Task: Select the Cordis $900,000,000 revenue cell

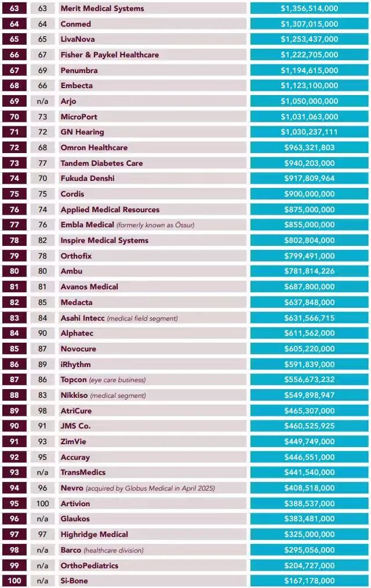Action: click(x=309, y=194)
